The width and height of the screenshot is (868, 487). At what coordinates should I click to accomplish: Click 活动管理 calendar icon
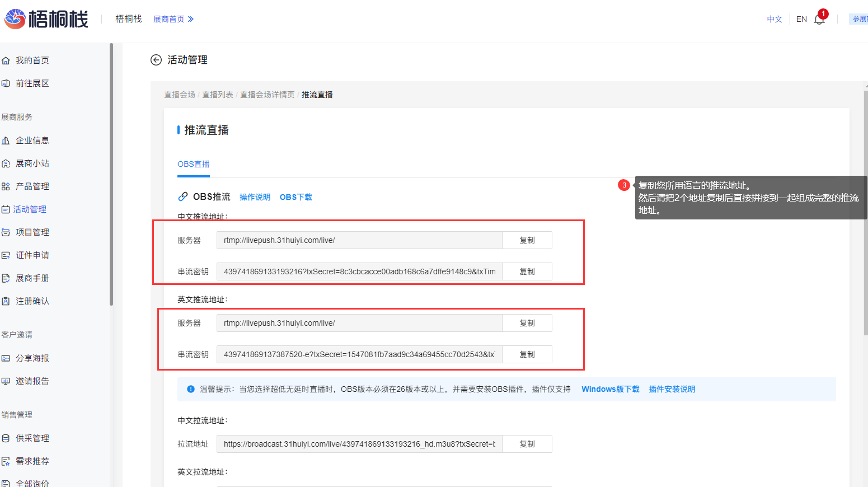[x=6, y=209]
